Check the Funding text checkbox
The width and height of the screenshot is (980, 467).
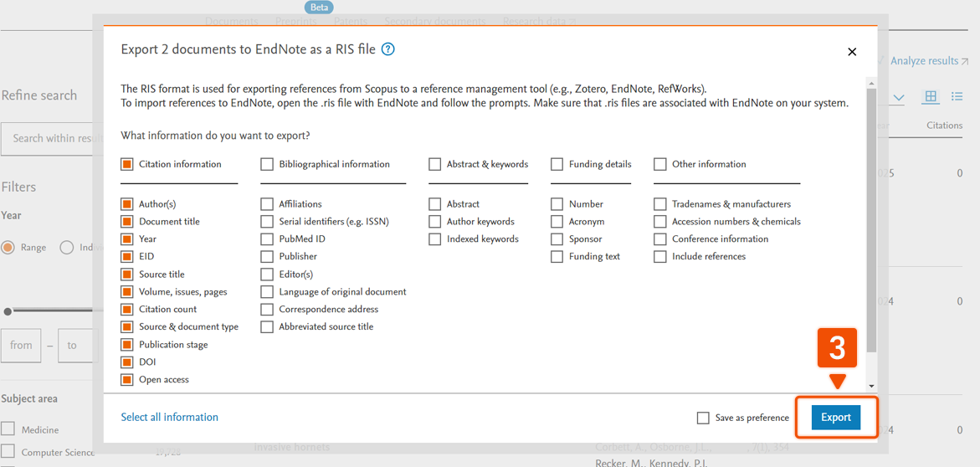(557, 256)
